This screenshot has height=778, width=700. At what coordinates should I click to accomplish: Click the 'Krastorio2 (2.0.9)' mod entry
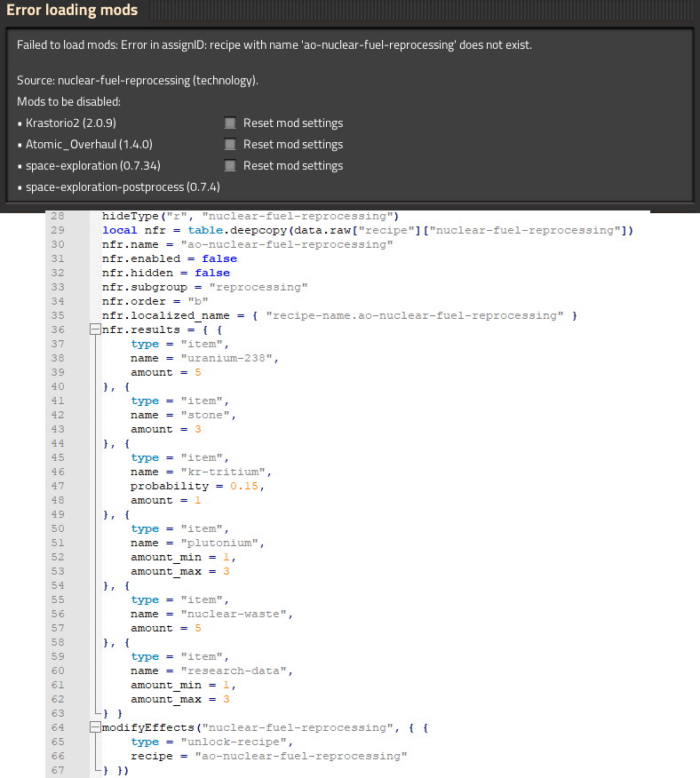[x=71, y=123]
